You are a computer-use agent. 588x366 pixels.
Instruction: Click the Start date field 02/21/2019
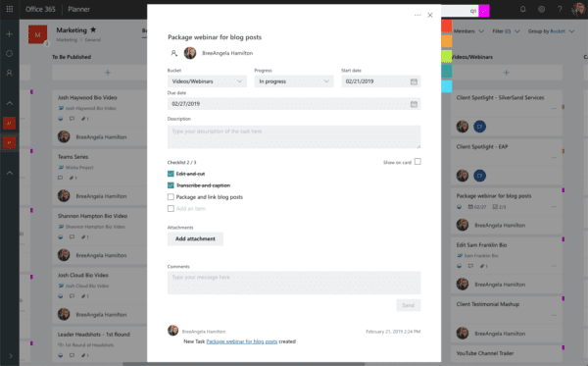click(x=381, y=81)
